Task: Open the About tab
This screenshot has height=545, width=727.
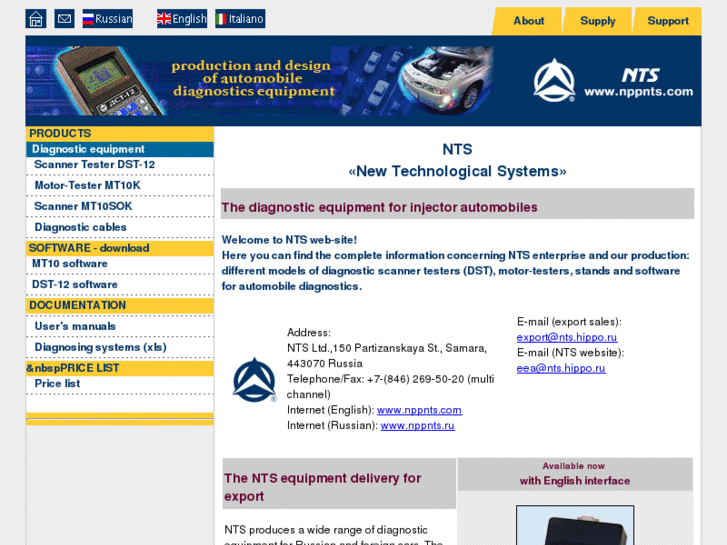Action: tap(528, 21)
